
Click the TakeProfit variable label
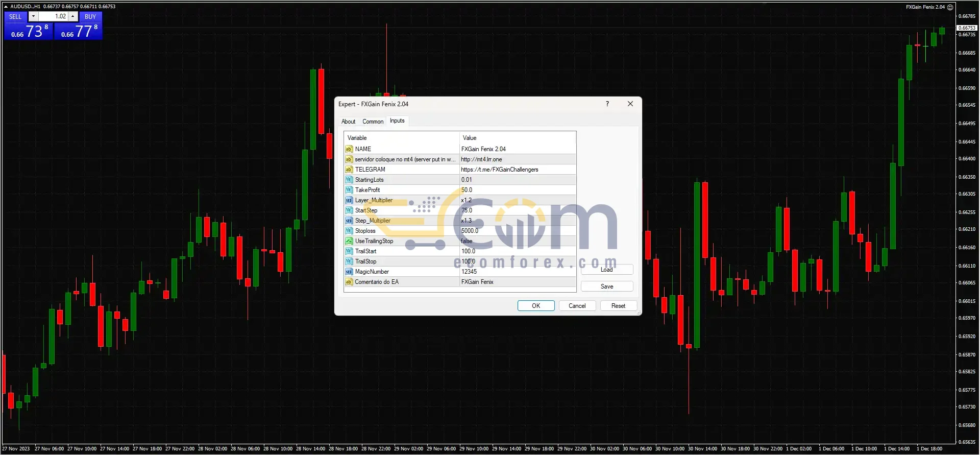point(367,190)
